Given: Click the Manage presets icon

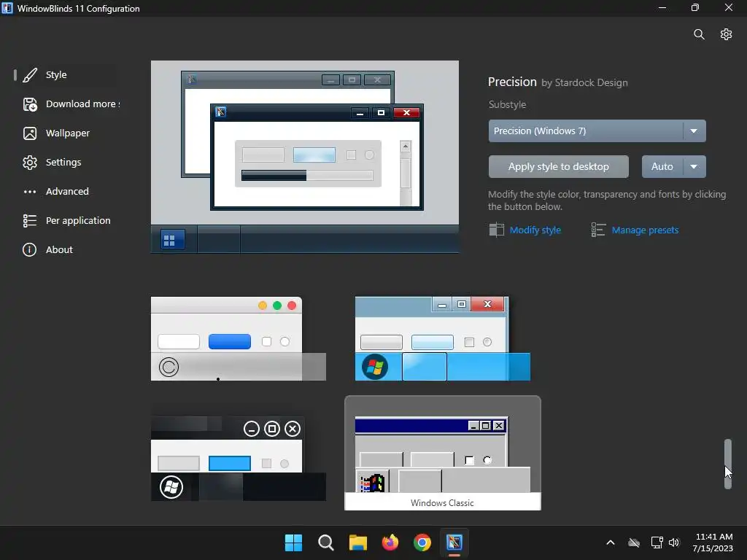Looking at the screenshot, I should coord(598,230).
